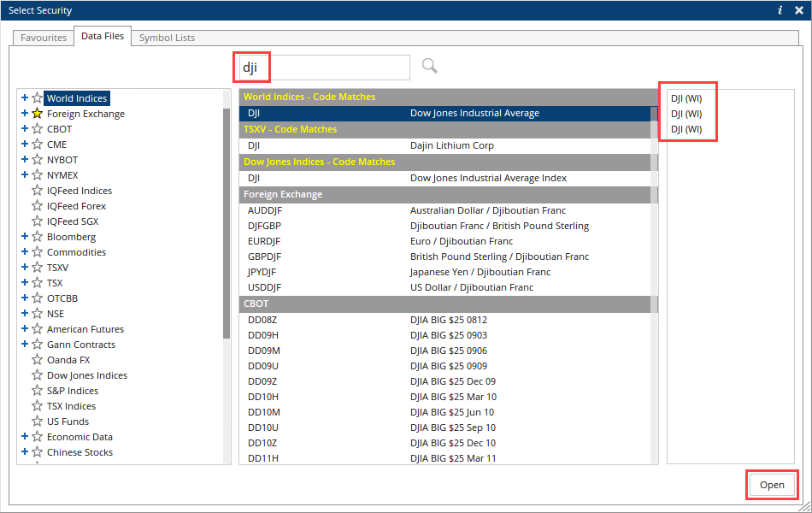Viewport: 812px width, 513px height.
Task: Toggle star next to Oanda FX
Action: (38, 360)
